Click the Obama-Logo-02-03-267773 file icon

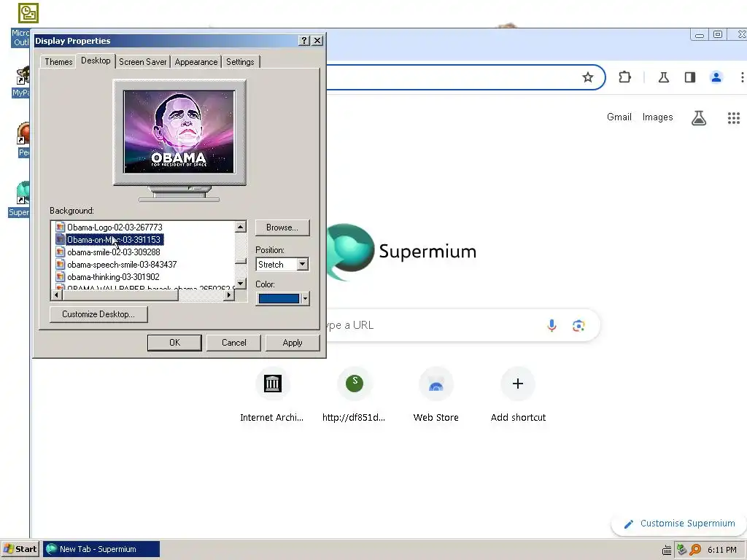[60, 227]
